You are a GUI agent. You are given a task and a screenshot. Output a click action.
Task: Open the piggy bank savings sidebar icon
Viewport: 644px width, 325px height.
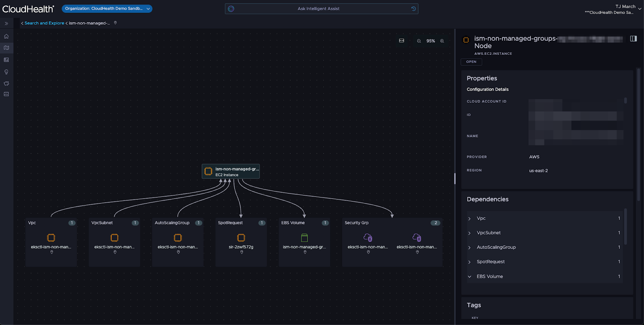coord(6,83)
